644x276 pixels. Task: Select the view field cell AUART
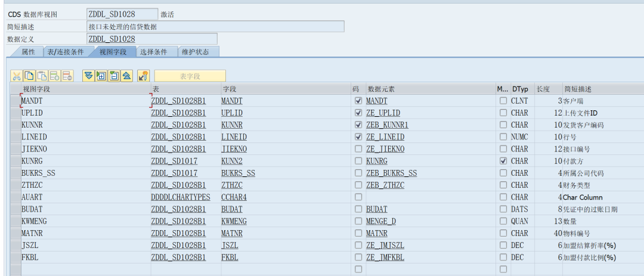[85, 197]
